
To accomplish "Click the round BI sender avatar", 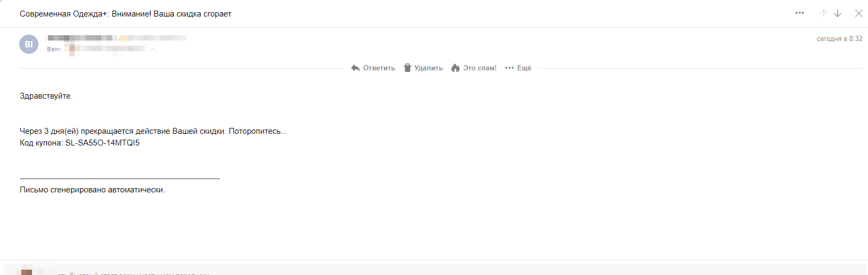I will point(29,44).
